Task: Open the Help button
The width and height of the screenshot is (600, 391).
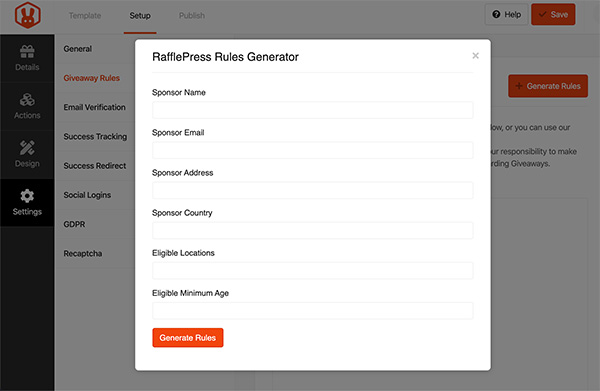Action: 507,15
